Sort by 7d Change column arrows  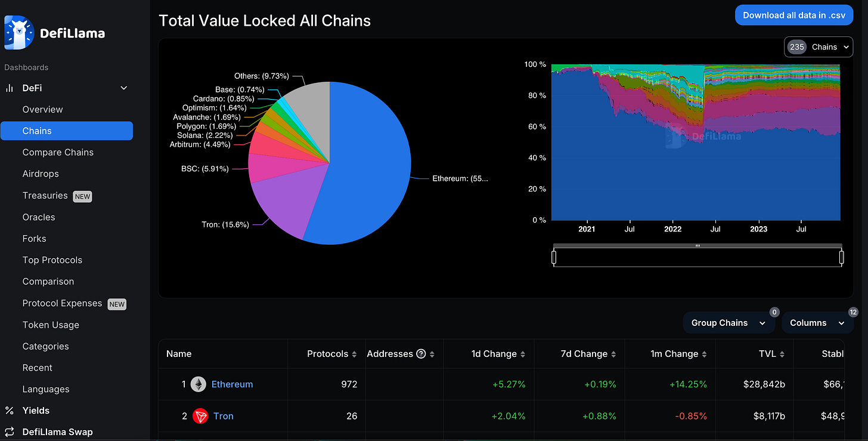click(x=613, y=354)
